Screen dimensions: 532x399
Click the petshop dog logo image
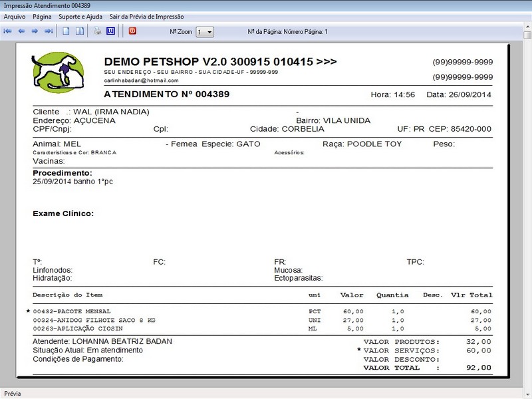58,72
